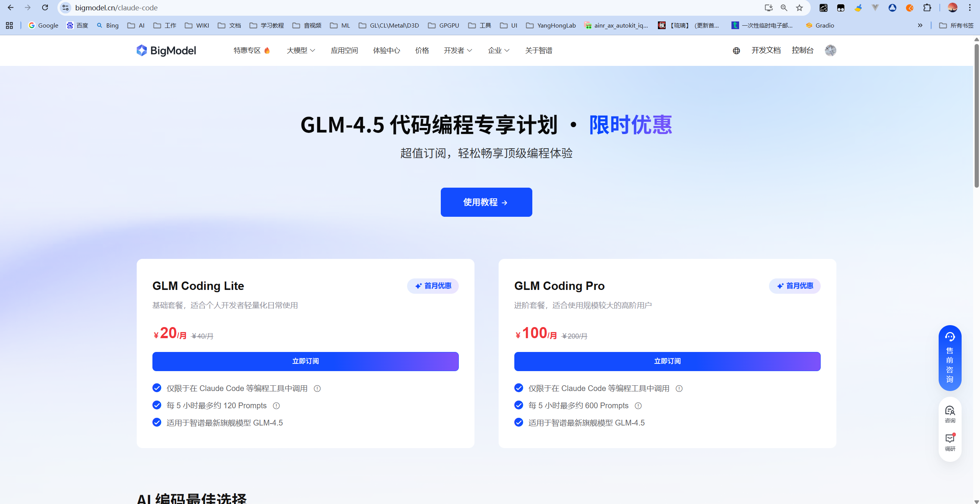The image size is (980, 504).
Task: Click the globe language icon
Action: click(x=736, y=51)
